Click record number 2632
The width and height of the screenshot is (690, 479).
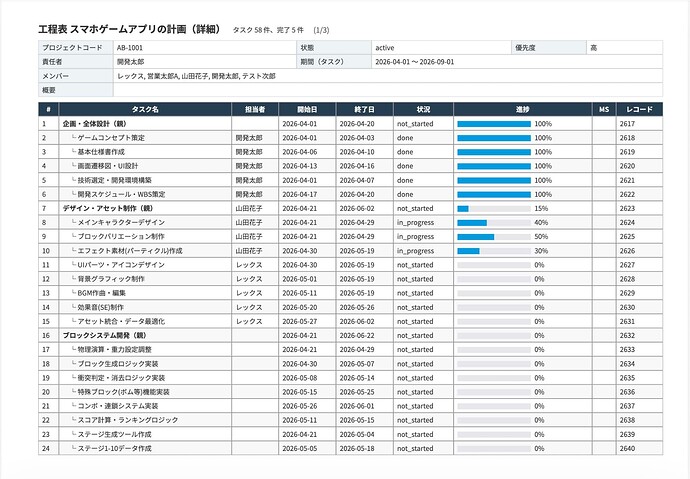[x=628, y=336]
